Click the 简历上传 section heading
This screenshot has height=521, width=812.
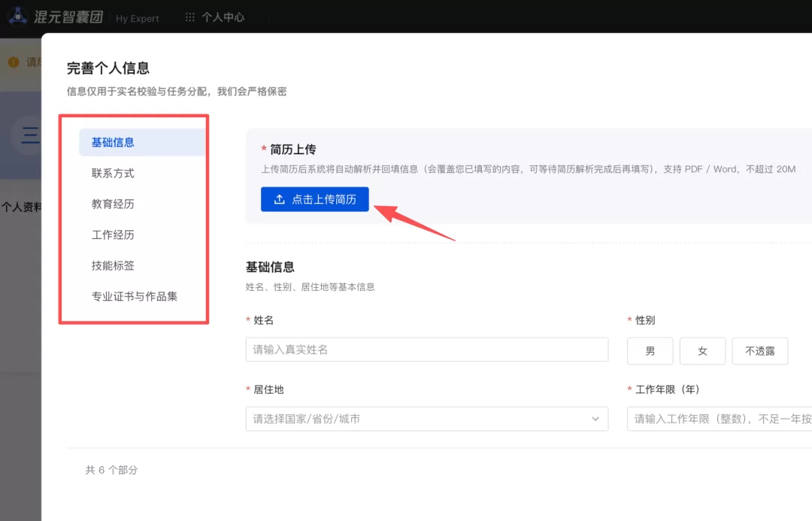[x=292, y=150]
